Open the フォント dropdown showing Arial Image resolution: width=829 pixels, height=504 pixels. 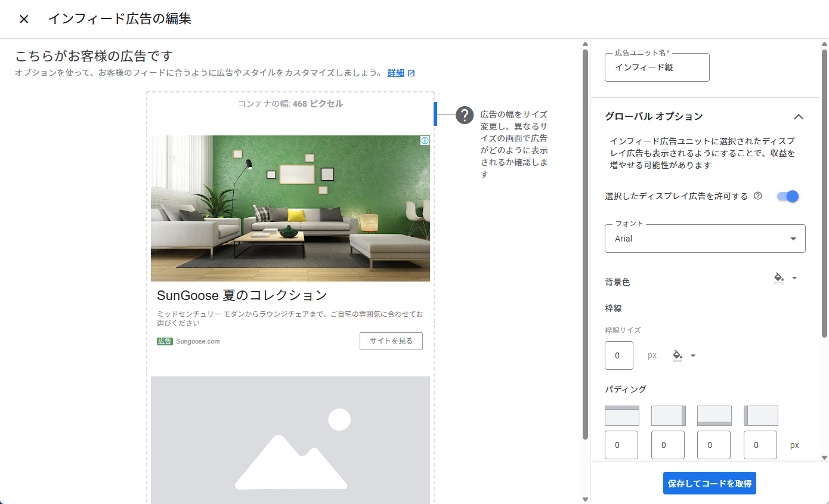tap(704, 239)
